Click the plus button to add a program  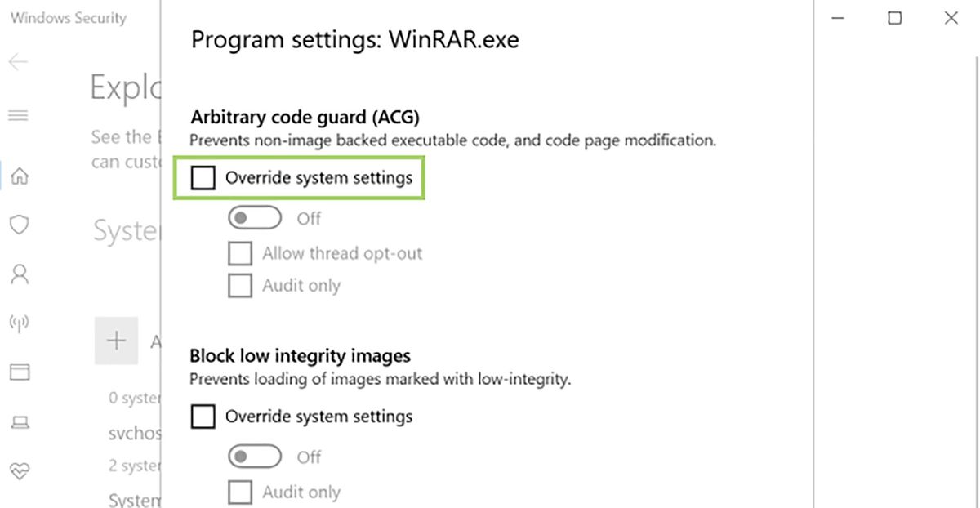point(117,341)
